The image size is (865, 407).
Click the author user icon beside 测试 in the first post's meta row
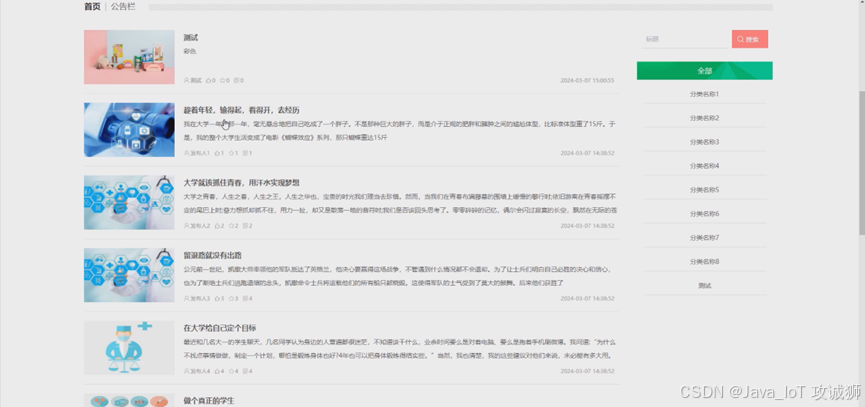(186, 81)
